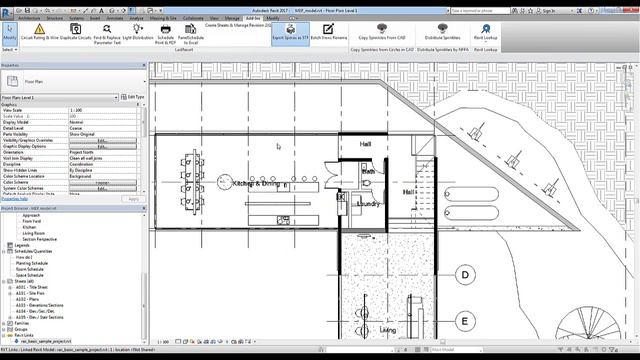Expand the Groups tree node
The height and width of the screenshot is (360, 640).
point(4,329)
